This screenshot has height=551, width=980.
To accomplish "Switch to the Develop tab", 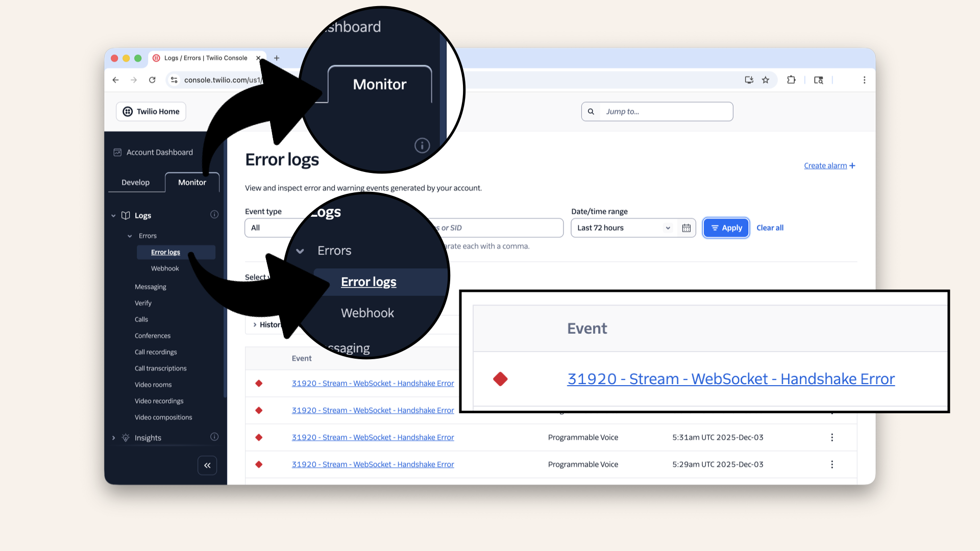I will [135, 182].
